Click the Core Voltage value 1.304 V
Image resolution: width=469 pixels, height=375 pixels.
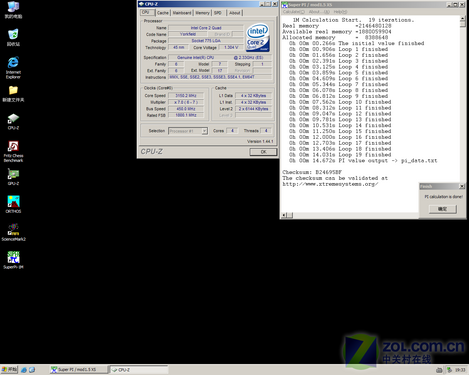click(231, 47)
